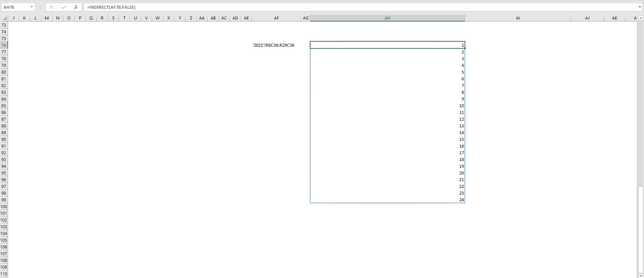Image resolution: width=644 pixels, height=278 pixels.
Task: Select row 73 header
Action: pyautogui.click(x=4, y=25)
